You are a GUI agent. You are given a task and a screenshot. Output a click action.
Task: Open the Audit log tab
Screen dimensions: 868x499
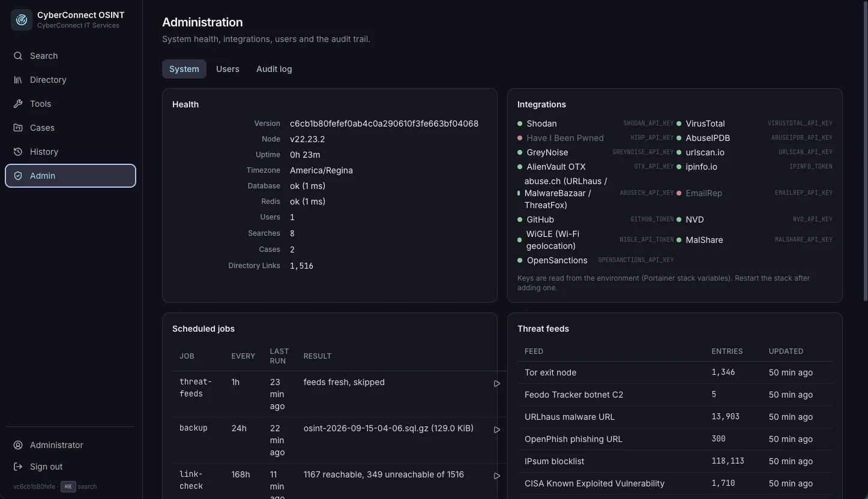coord(274,69)
